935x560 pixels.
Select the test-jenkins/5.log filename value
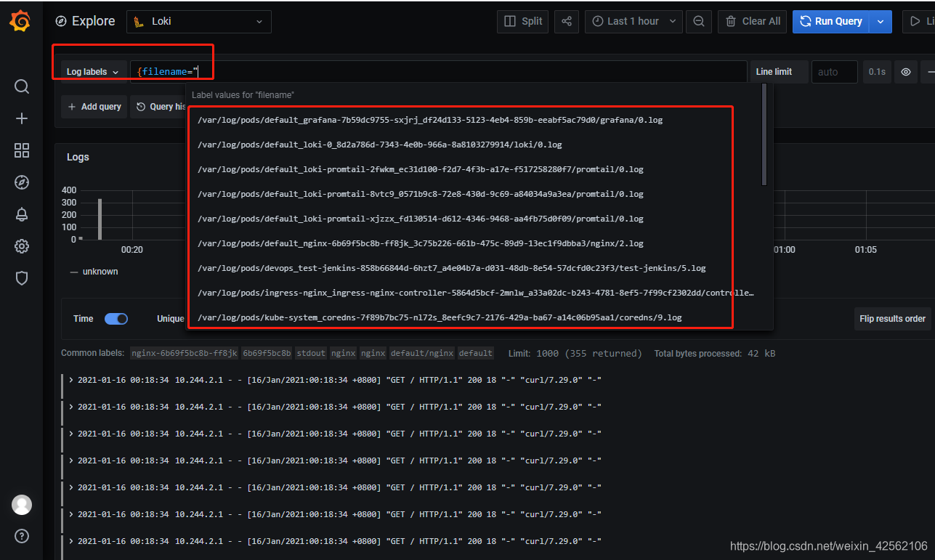(x=452, y=268)
